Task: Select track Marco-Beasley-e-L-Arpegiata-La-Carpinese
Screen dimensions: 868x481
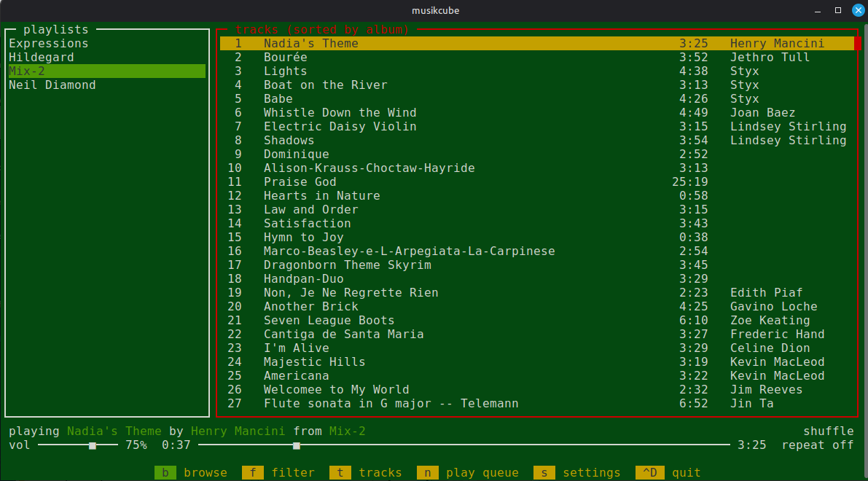Action: pyautogui.click(x=537, y=251)
